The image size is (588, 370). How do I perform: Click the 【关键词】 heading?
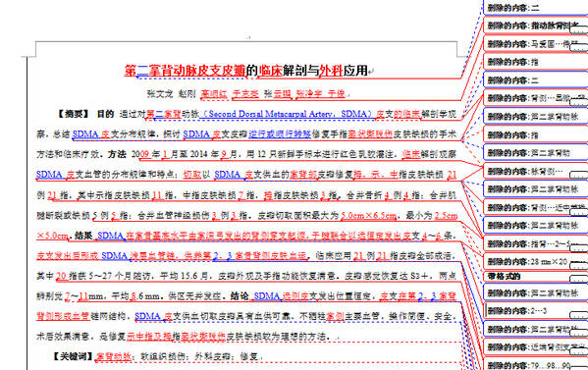coord(73,356)
